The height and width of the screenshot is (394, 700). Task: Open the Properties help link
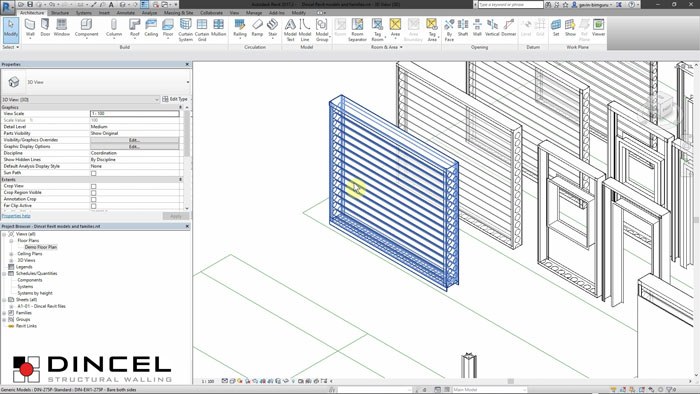pos(16,216)
